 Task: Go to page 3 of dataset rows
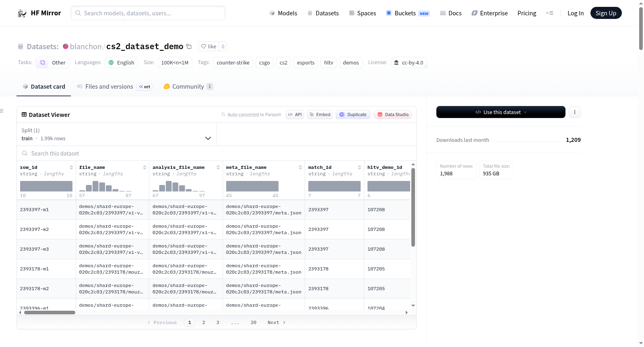(x=218, y=322)
